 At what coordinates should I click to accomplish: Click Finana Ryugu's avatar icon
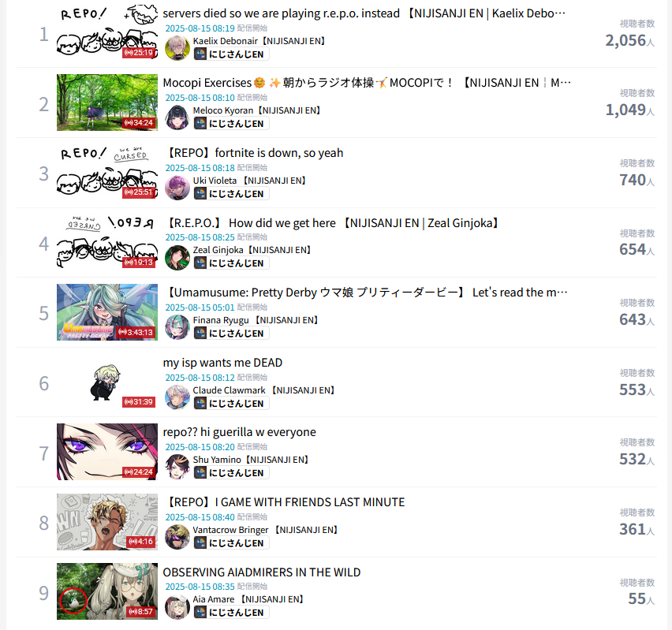[x=177, y=327]
